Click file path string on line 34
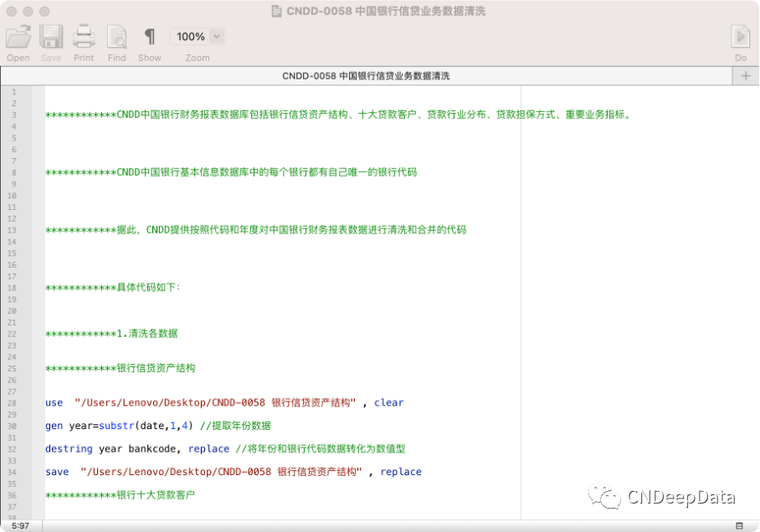 pyautogui.click(x=222, y=472)
